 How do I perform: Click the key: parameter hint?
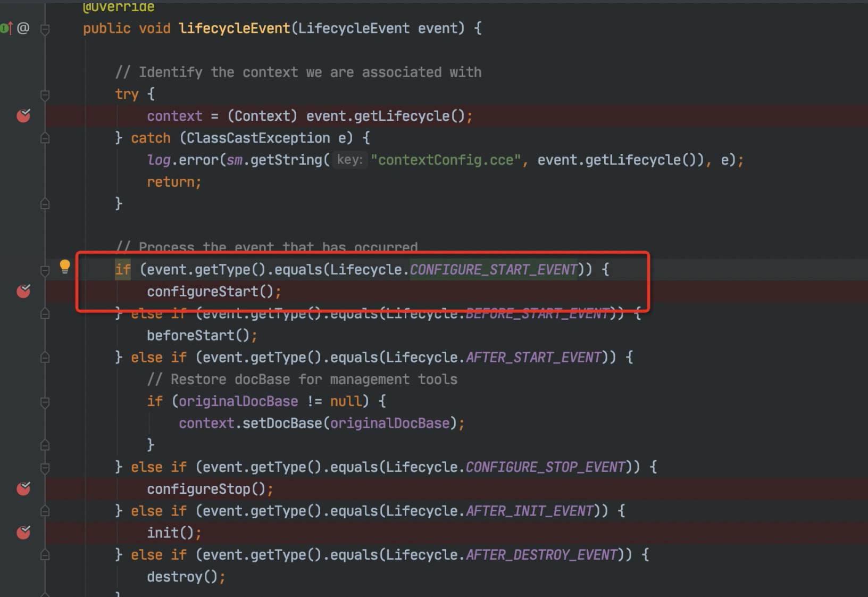(349, 160)
